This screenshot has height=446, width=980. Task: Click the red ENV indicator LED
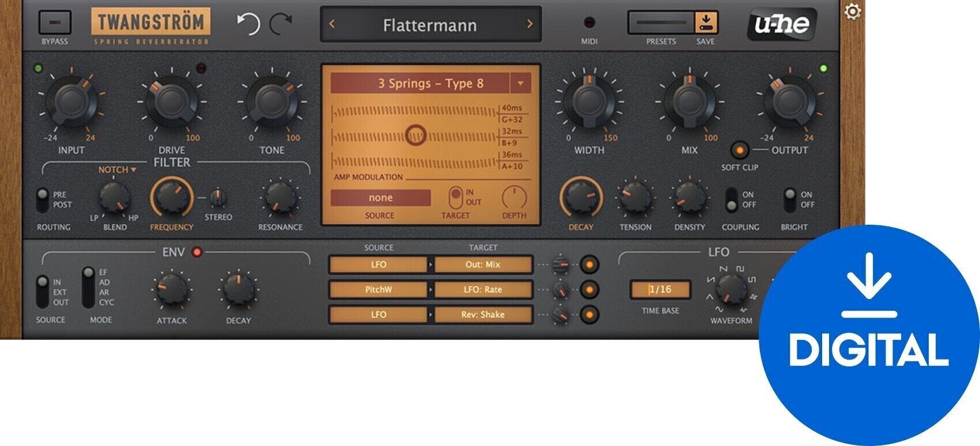point(197,252)
